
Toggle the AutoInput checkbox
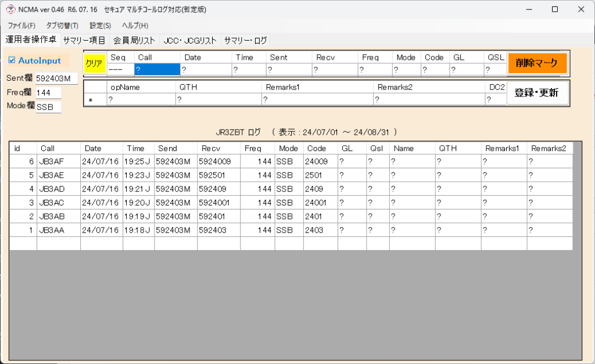[12, 60]
